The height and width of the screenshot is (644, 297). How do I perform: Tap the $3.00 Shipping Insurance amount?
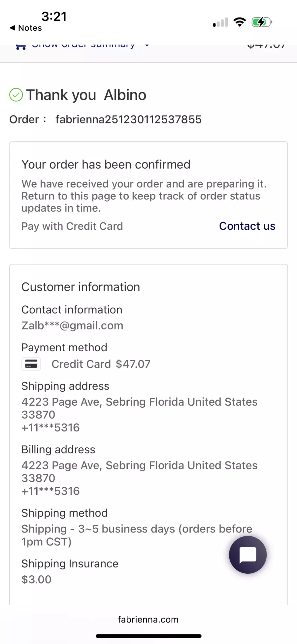(x=37, y=580)
